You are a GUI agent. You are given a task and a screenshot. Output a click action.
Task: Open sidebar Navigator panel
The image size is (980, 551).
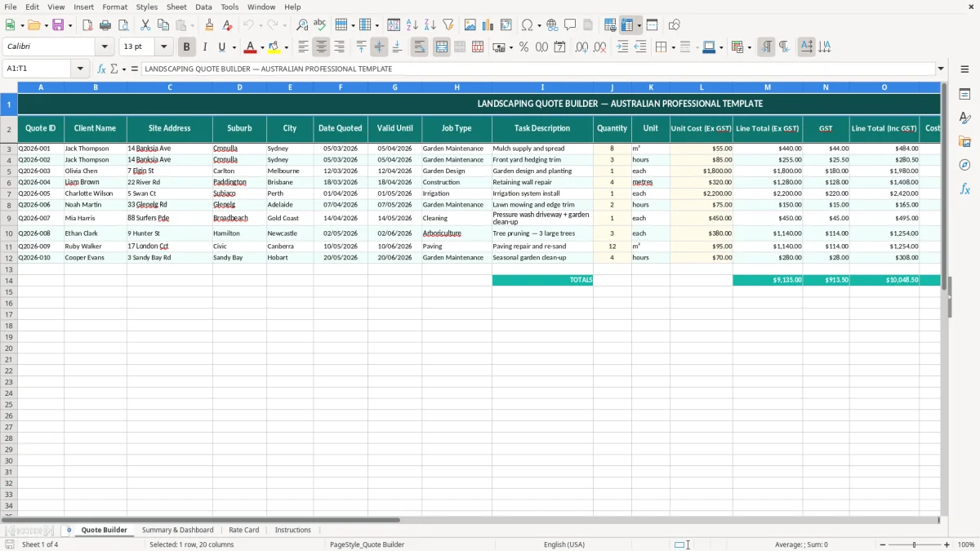click(964, 166)
